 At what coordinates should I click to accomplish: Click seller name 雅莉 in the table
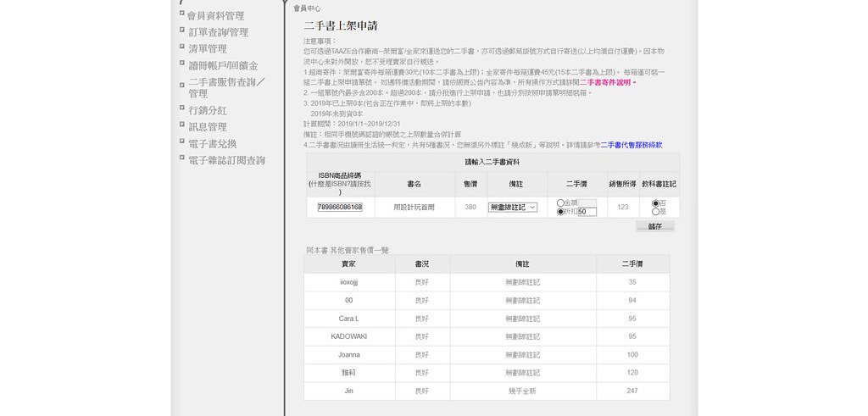(348, 373)
